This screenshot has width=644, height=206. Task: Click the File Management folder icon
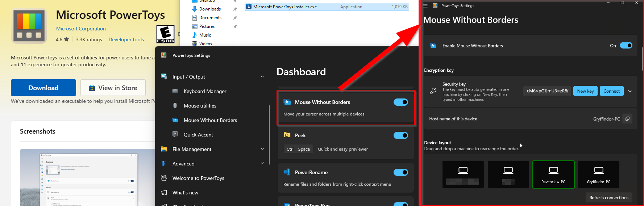pos(164,149)
